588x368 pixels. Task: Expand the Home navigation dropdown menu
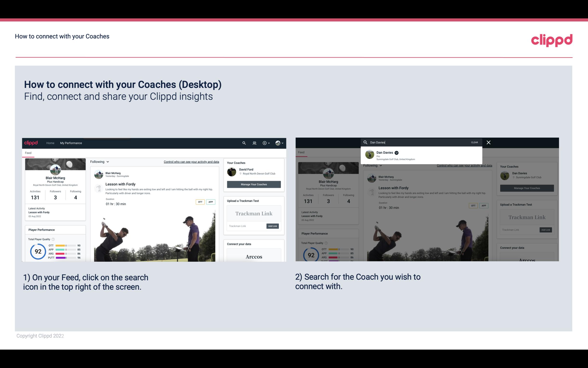point(51,143)
